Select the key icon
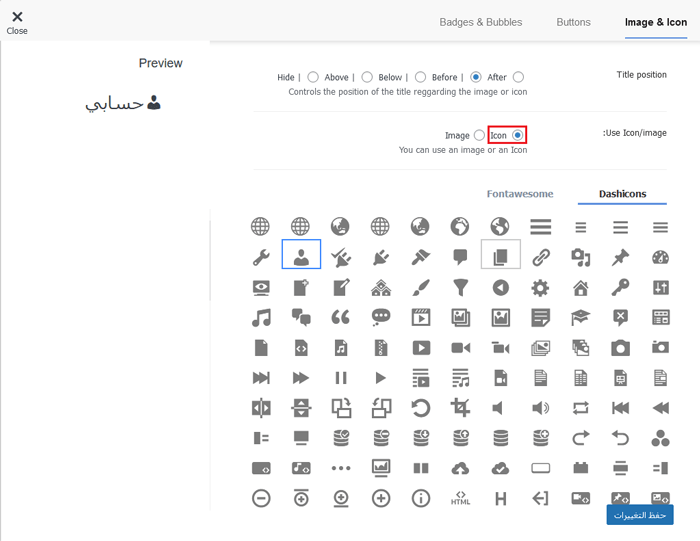This screenshot has height=541, width=700. [621, 288]
